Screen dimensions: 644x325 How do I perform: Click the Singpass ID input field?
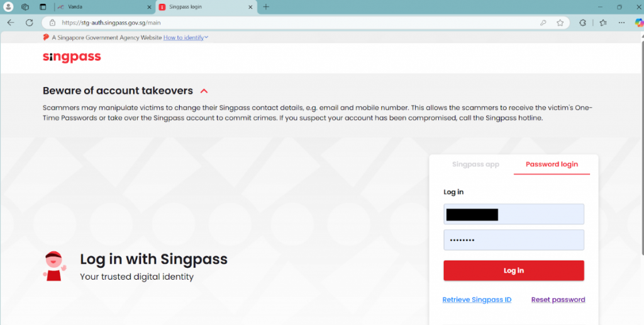(x=514, y=214)
